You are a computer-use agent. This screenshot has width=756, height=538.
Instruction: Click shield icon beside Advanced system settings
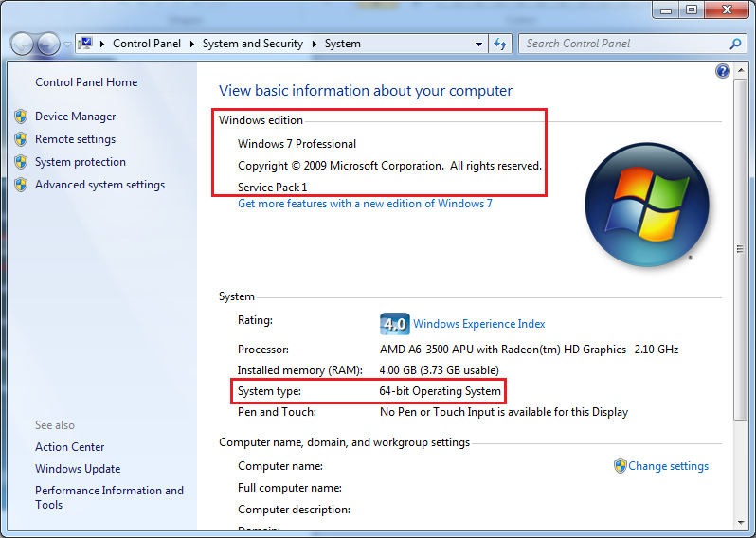point(21,185)
